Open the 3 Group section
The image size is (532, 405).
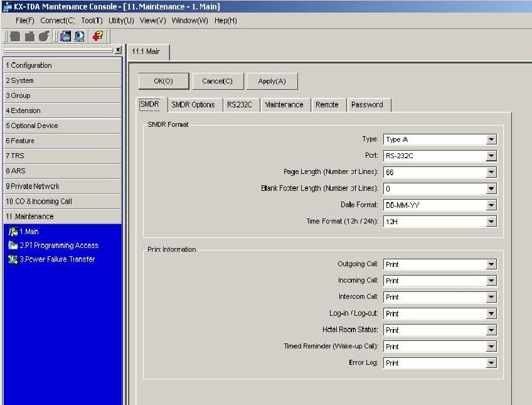pyautogui.click(x=63, y=95)
